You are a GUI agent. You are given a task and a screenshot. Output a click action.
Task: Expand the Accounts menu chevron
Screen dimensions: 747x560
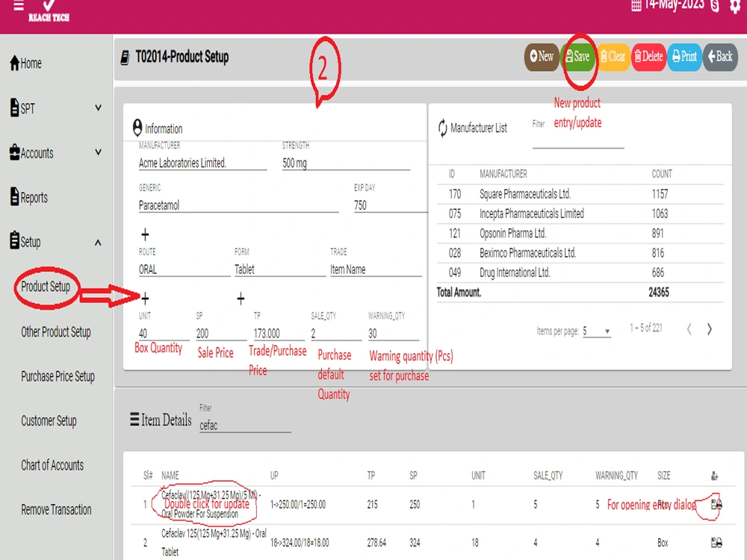click(98, 152)
